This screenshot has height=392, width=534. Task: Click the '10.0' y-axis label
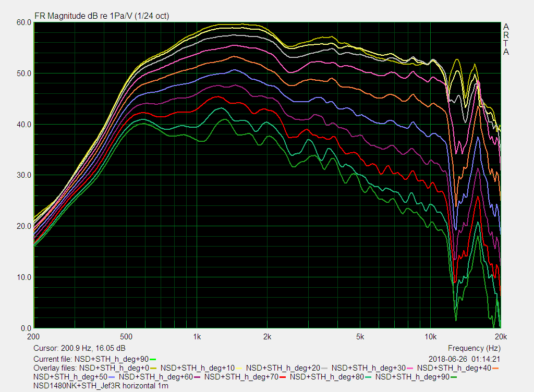coord(24,277)
